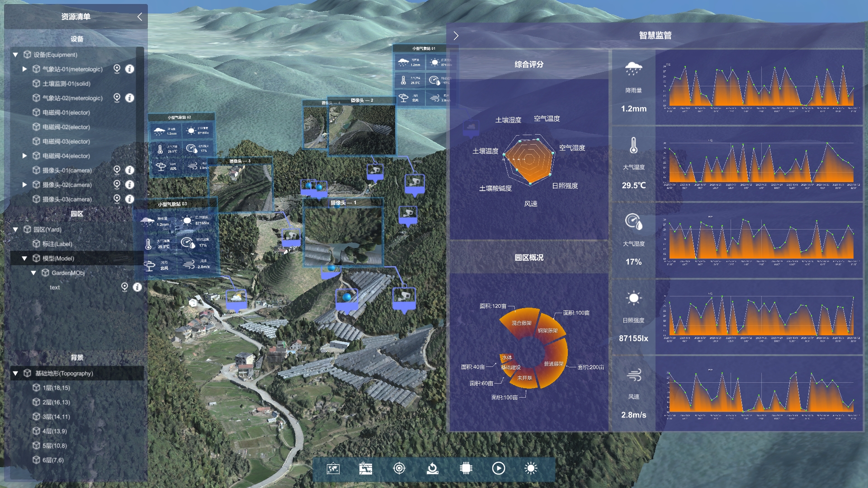Click the target crosshair toolbar icon
Image resolution: width=868 pixels, height=488 pixels.
click(399, 469)
